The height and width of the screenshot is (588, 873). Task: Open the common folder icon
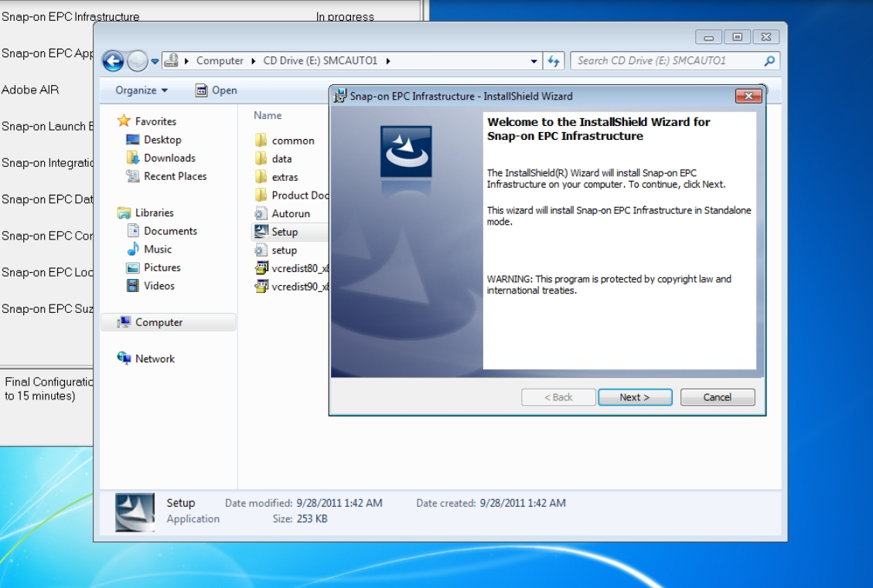click(x=261, y=140)
